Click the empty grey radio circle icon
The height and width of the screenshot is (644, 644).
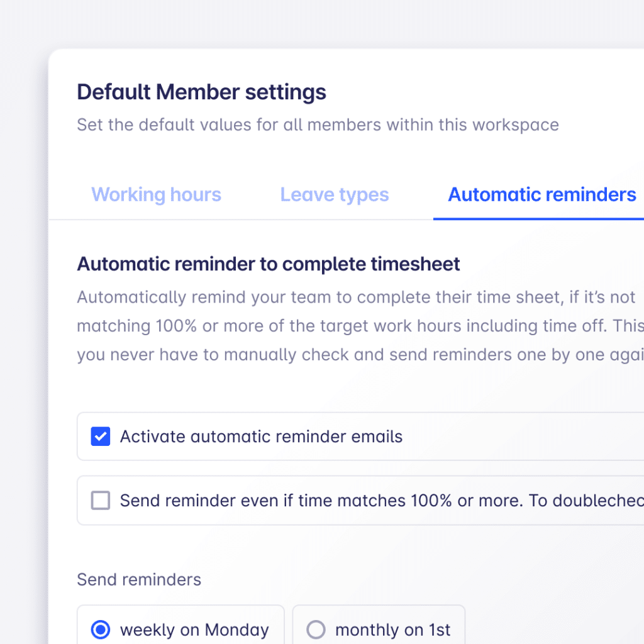(x=316, y=630)
